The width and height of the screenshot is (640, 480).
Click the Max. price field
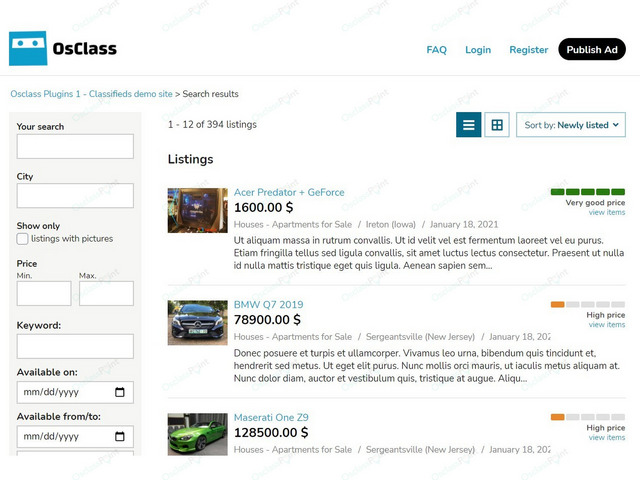coord(107,293)
